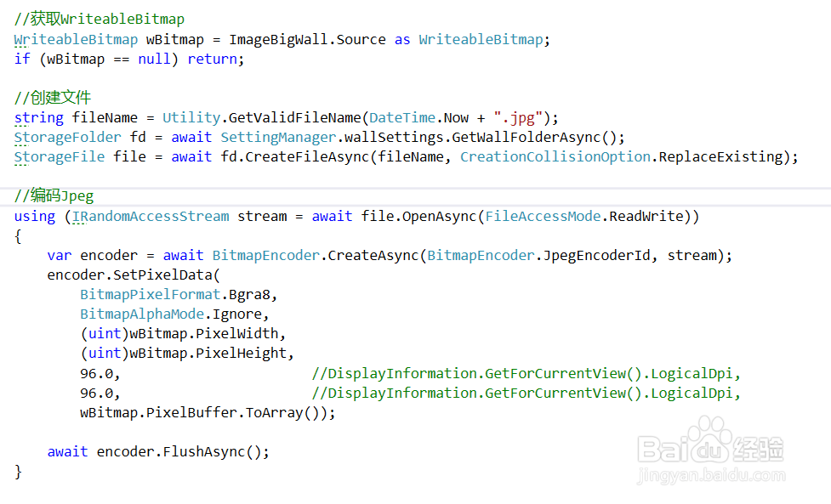Click the "ReplaceExisting" enum value
This screenshot has width=831, height=504.
click(720, 157)
